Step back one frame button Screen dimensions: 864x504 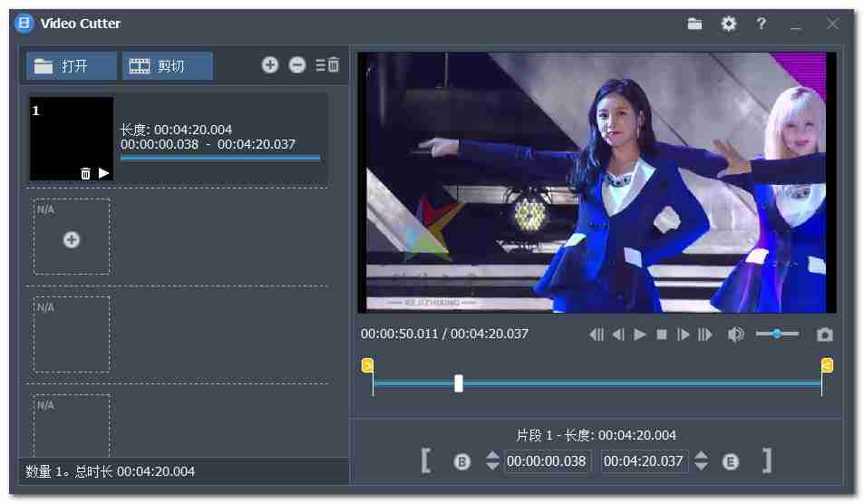pos(618,334)
